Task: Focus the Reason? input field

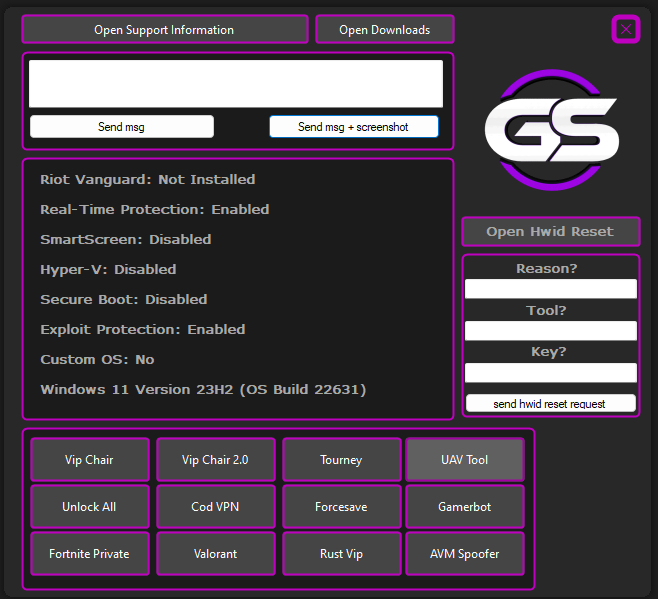Action: pos(551,289)
